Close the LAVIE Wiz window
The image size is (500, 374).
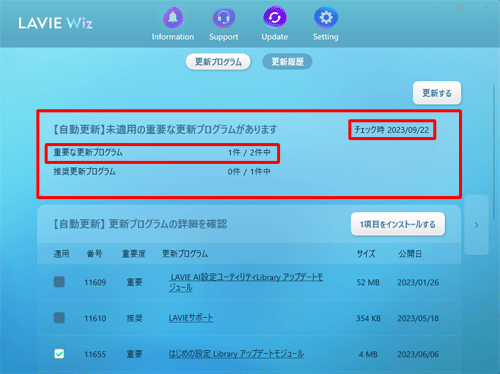[x=486, y=7]
